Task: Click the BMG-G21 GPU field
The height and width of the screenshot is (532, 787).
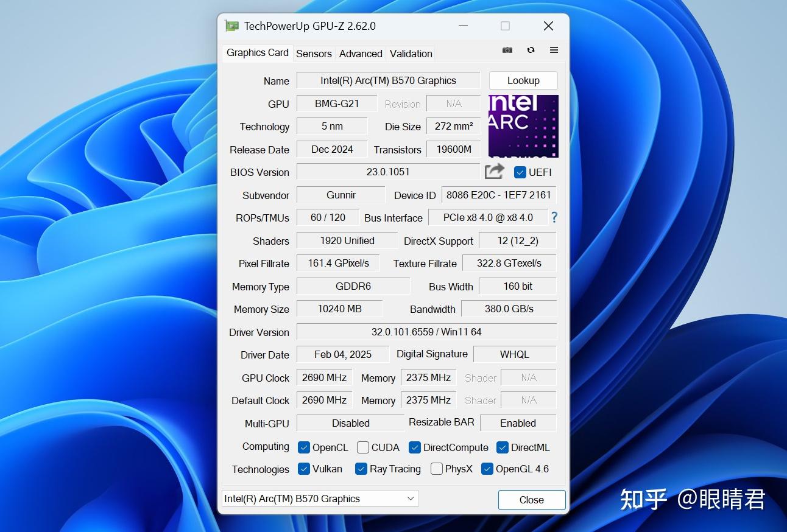Action: click(336, 103)
